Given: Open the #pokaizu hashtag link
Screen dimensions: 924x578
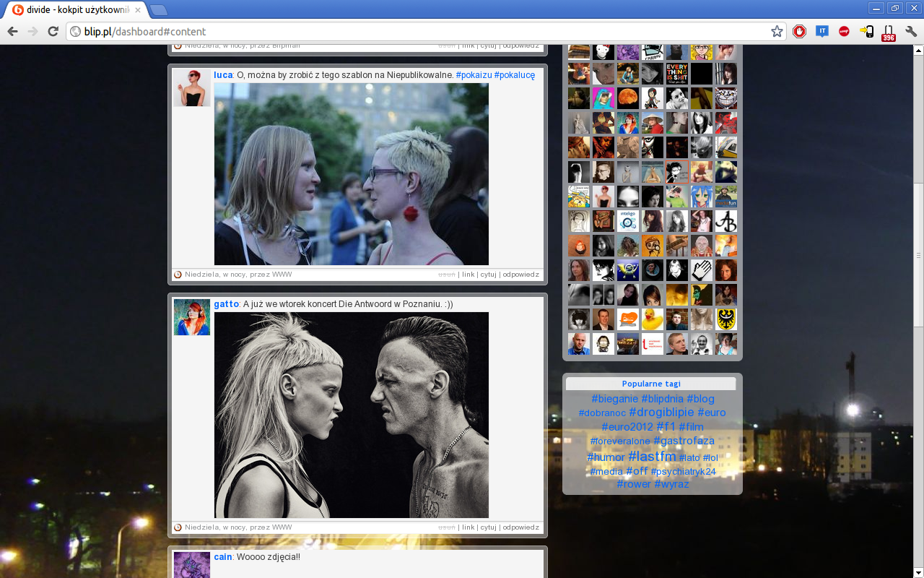Looking at the screenshot, I should pos(474,75).
